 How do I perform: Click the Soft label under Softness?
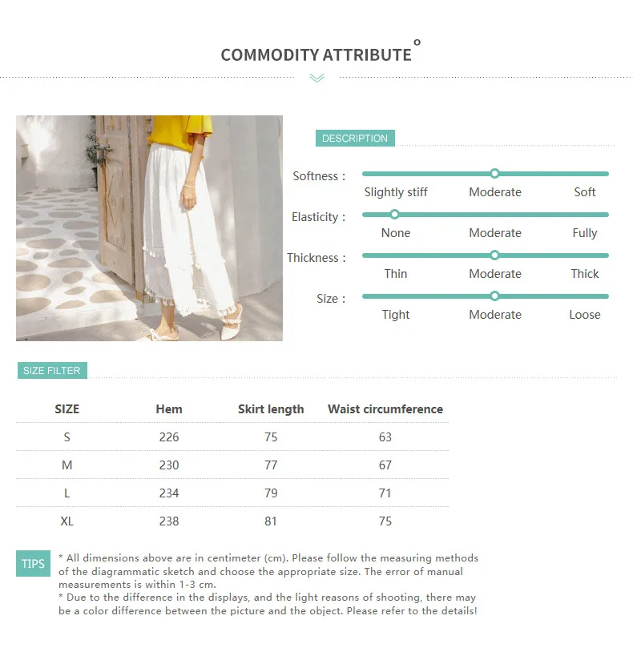[585, 192]
